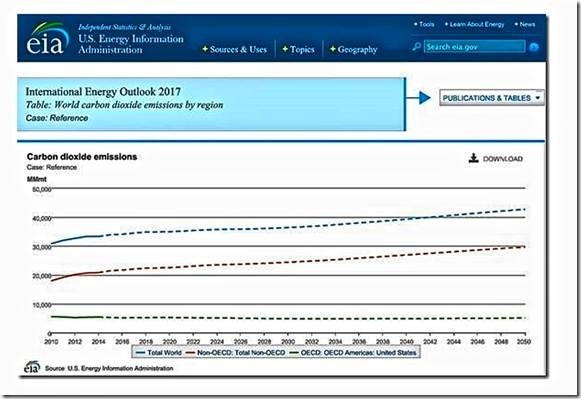
Task: Click the text Case: Reference in the blue banner
Action: pos(57,118)
